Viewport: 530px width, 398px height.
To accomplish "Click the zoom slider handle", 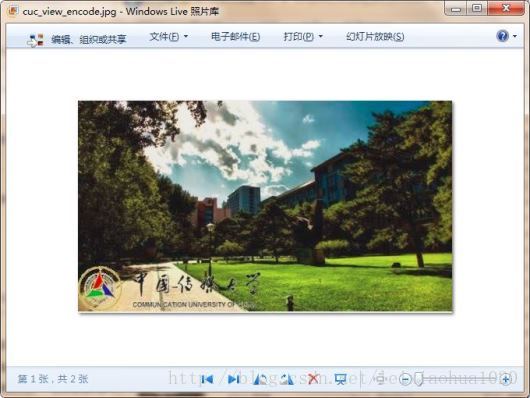I will click(x=419, y=379).
